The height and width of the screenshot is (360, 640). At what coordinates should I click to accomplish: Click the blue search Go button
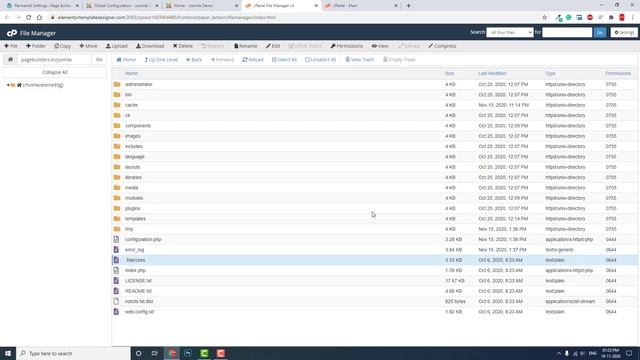point(600,32)
